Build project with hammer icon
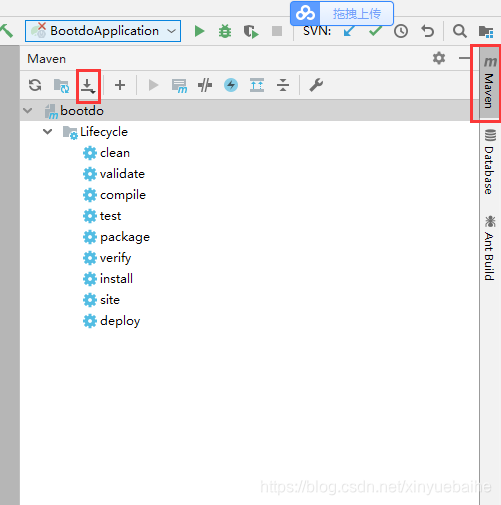This screenshot has height=505, width=501. pos(6,31)
